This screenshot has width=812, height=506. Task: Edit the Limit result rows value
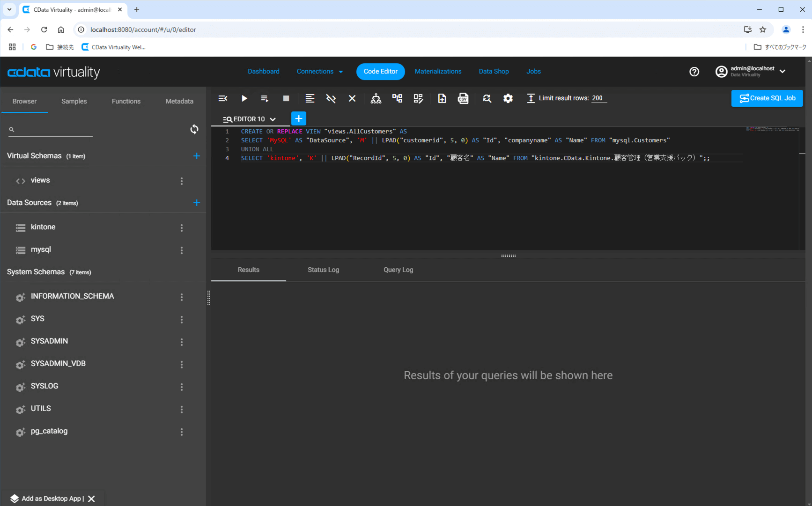tap(599, 98)
